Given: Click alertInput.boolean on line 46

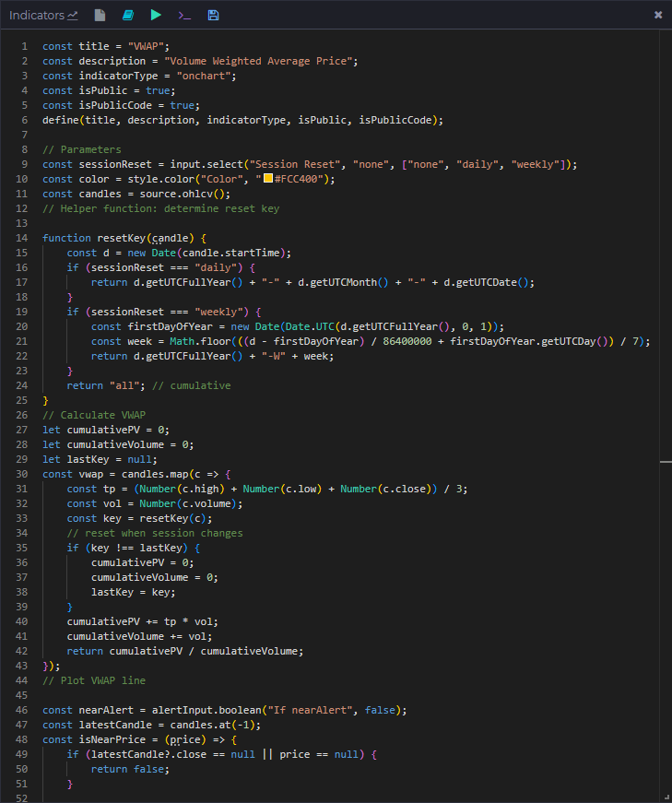Looking at the screenshot, I should click(x=206, y=710).
